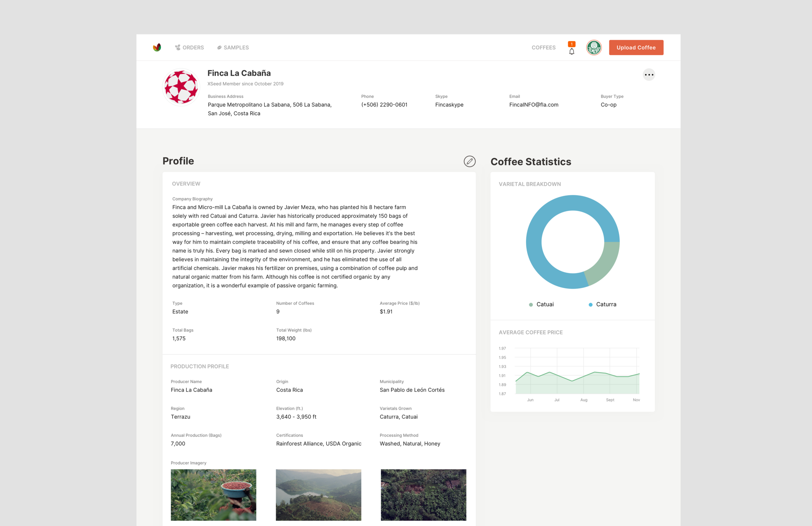Open the Samples page
812x526 pixels.
[233, 47]
